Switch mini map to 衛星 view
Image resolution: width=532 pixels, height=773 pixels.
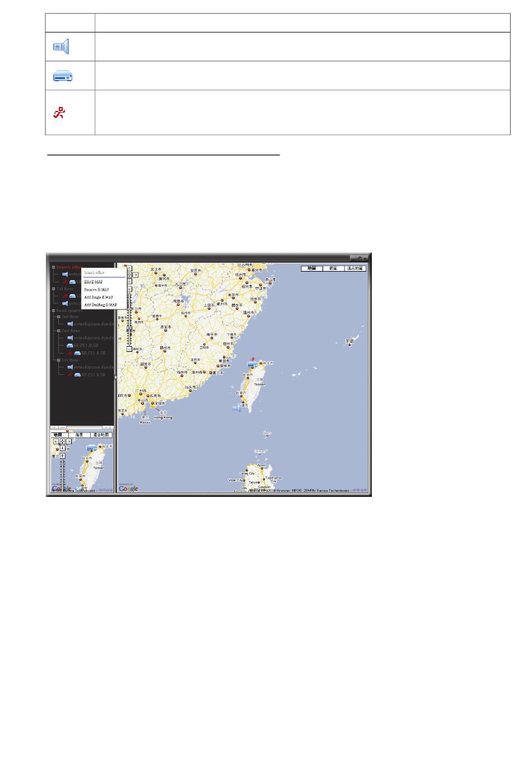coord(80,435)
